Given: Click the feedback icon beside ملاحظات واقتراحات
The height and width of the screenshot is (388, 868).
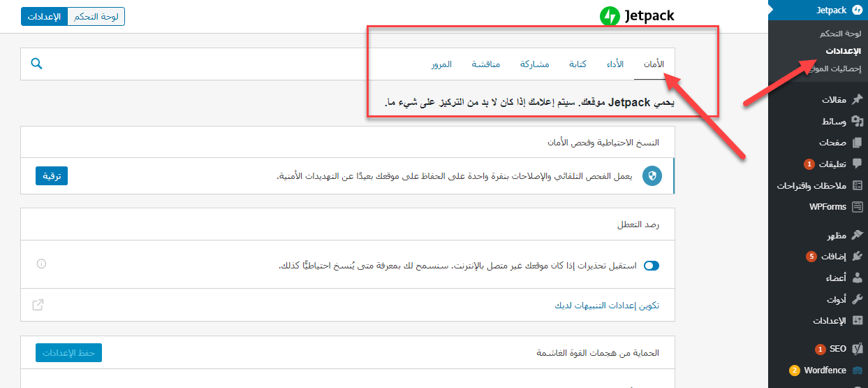Looking at the screenshot, I should click(857, 186).
